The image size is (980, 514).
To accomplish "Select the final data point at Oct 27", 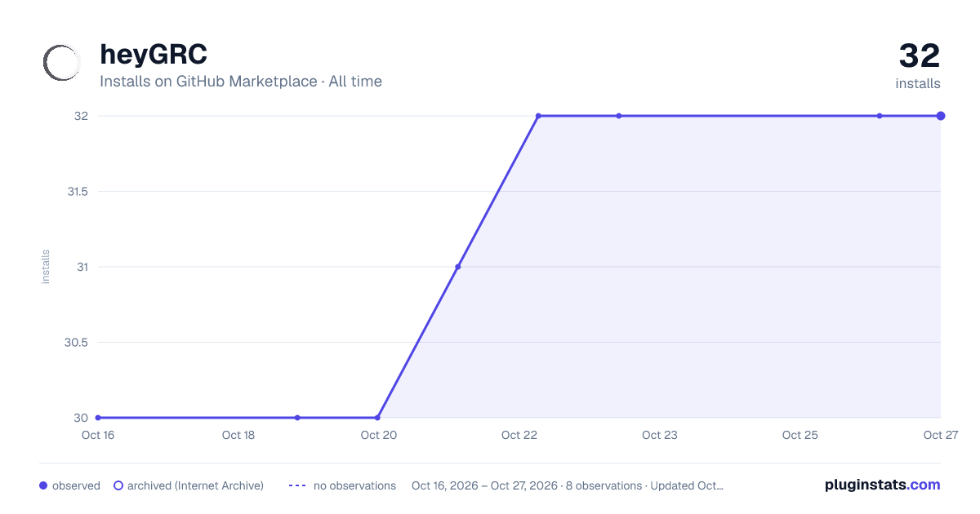I will point(941,116).
